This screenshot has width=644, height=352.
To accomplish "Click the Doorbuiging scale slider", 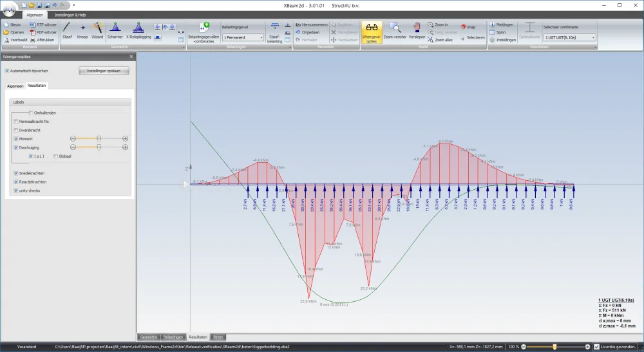I will (99, 147).
